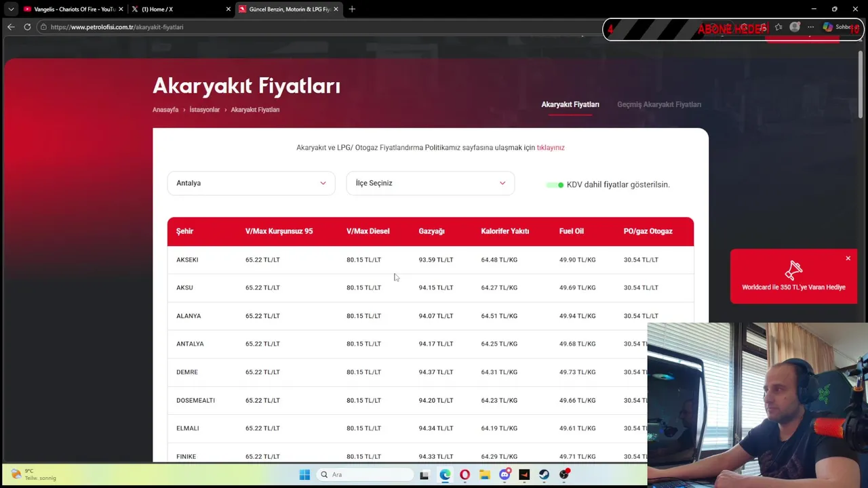The image size is (868, 488).
Task: Close the Worldcard promotion popup
Action: point(848,258)
